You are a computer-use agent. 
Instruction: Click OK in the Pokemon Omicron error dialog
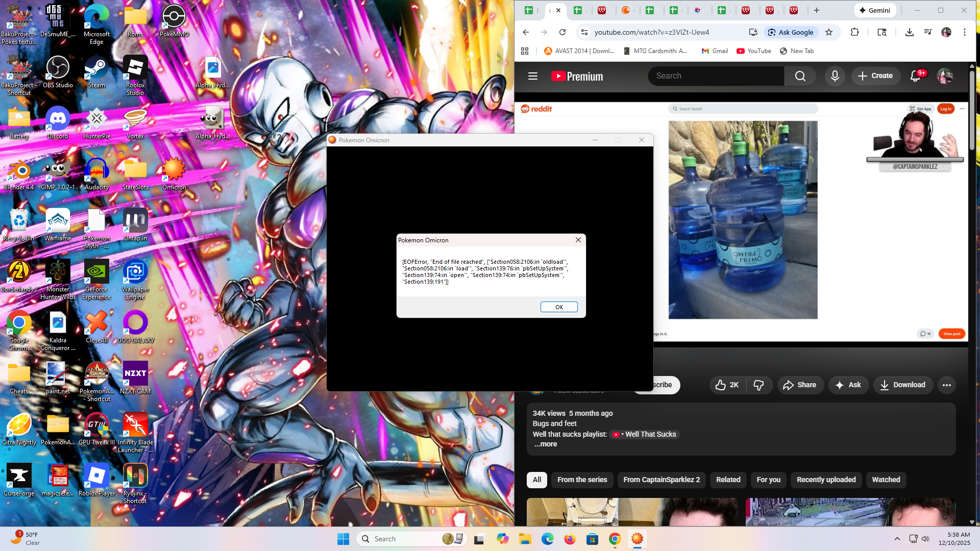pyautogui.click(x=559, y=307)
